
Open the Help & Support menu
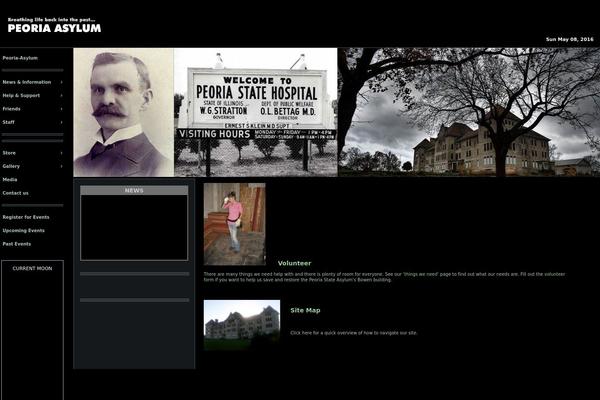[21, 96]
